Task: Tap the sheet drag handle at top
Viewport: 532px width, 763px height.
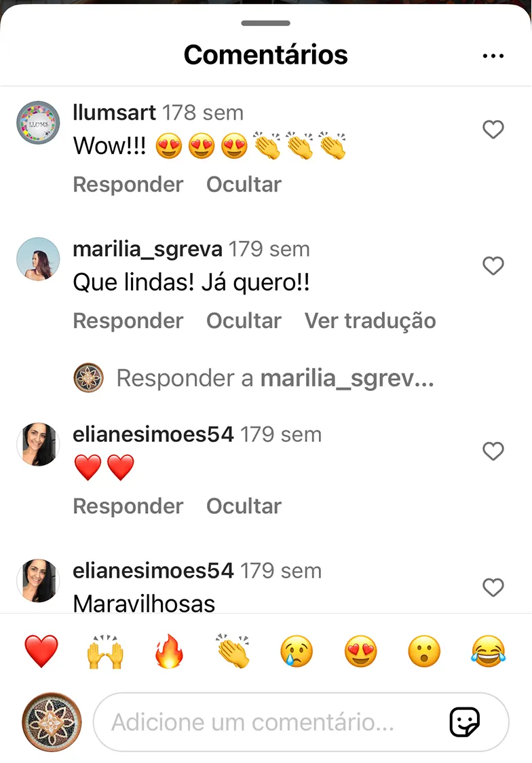Action: click(x=265, y=23)
